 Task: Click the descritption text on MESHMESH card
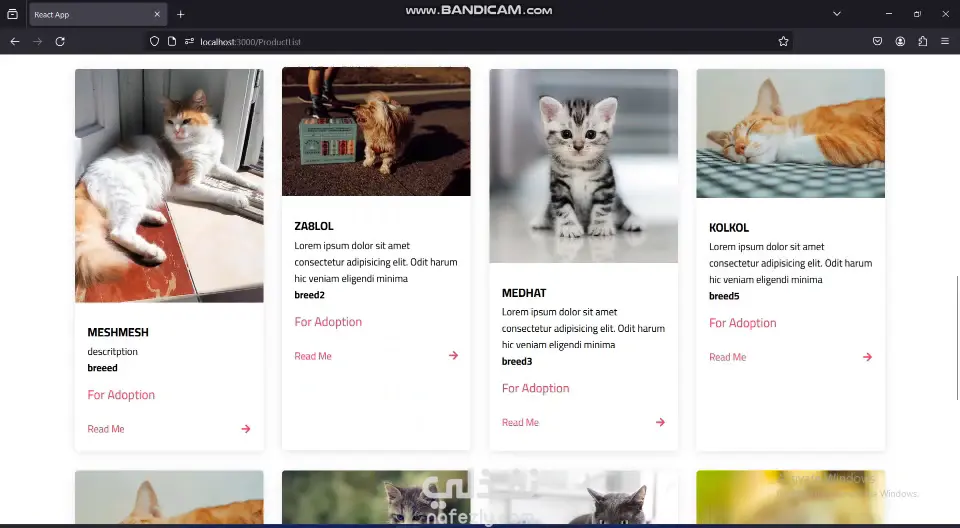click(113, 352)
